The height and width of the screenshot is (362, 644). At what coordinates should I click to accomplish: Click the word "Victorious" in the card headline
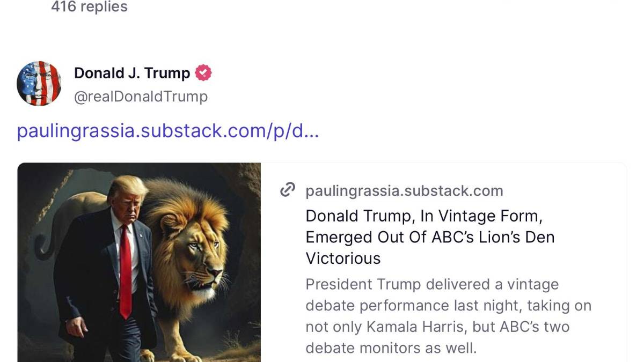(x=343, y=258)
